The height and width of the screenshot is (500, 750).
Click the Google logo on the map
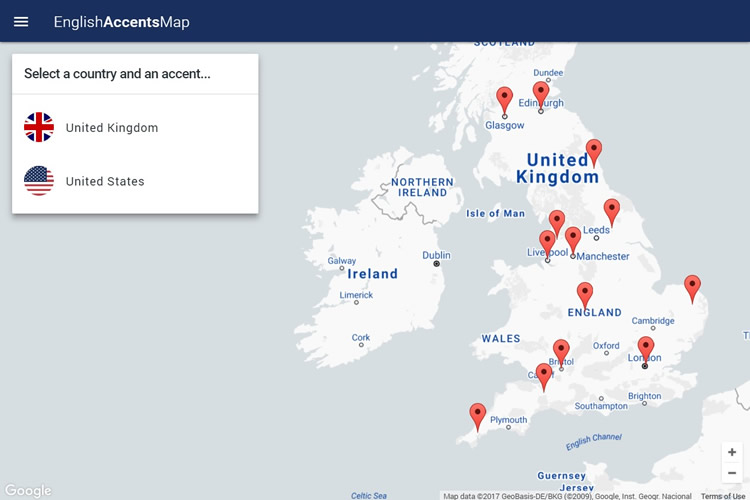click(x=28, y=490)
